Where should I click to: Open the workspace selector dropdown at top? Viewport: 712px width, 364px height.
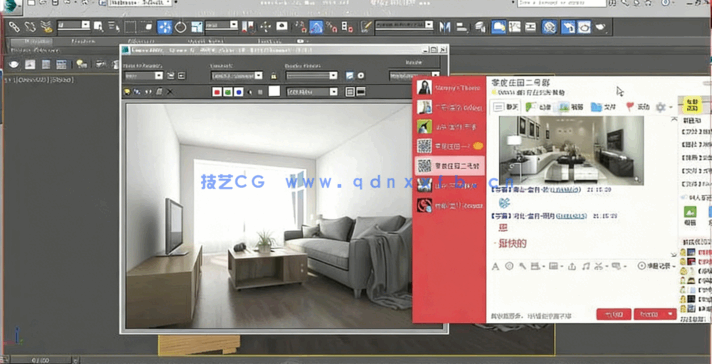coord(140,3)
